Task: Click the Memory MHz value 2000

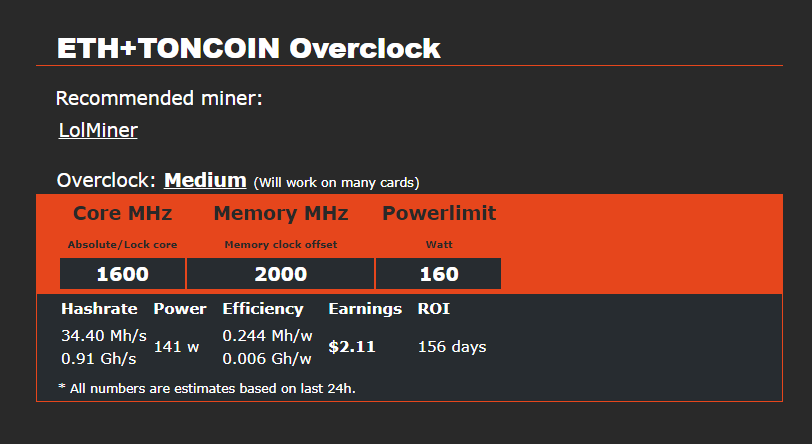Action: tap(281, 274)
